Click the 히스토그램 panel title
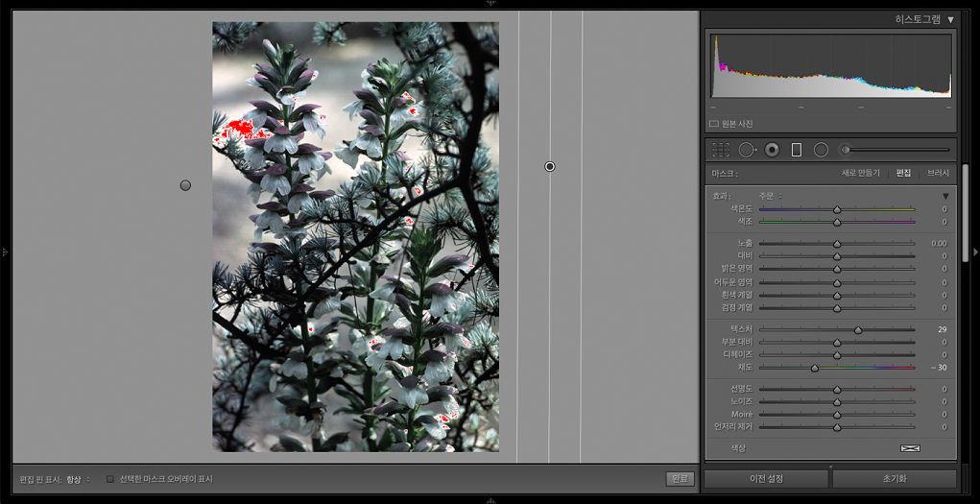 point(918,20)
